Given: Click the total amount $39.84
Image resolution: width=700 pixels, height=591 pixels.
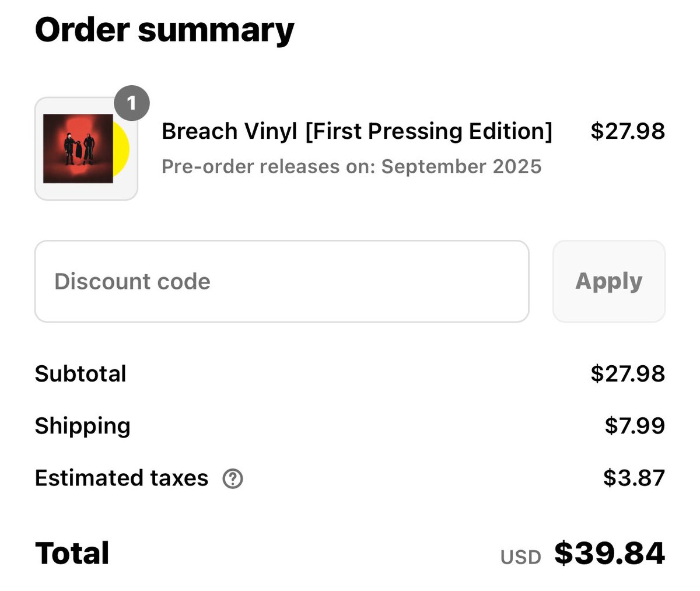Looking at the screenshot, I should tap(610, 553).
